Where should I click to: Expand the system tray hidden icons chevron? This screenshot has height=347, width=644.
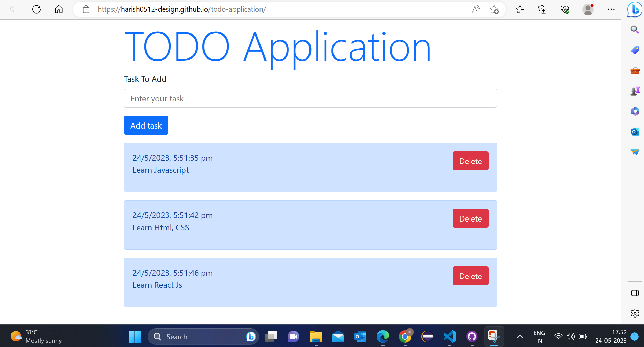(520, 337)
